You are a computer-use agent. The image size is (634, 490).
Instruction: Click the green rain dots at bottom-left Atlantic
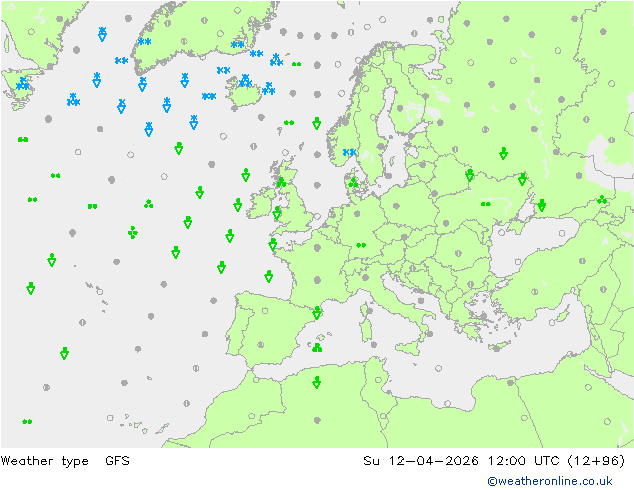(x=27, y=422)
